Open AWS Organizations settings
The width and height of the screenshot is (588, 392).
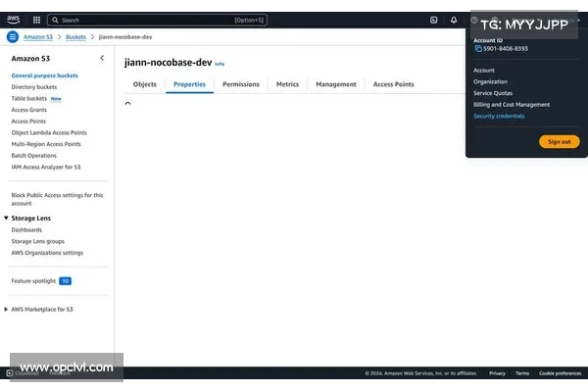tap(47, 253)
